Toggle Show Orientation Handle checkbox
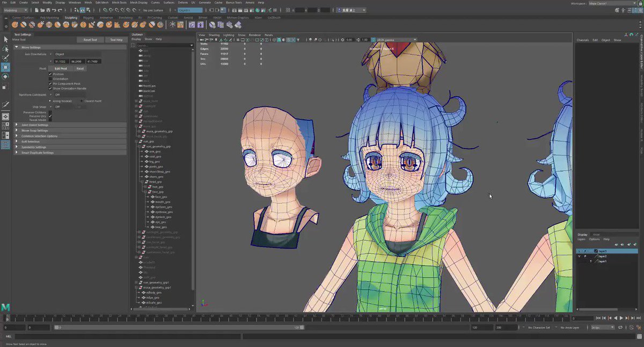Viewport: 644px width, 347px height. click(x=50, y=89)
